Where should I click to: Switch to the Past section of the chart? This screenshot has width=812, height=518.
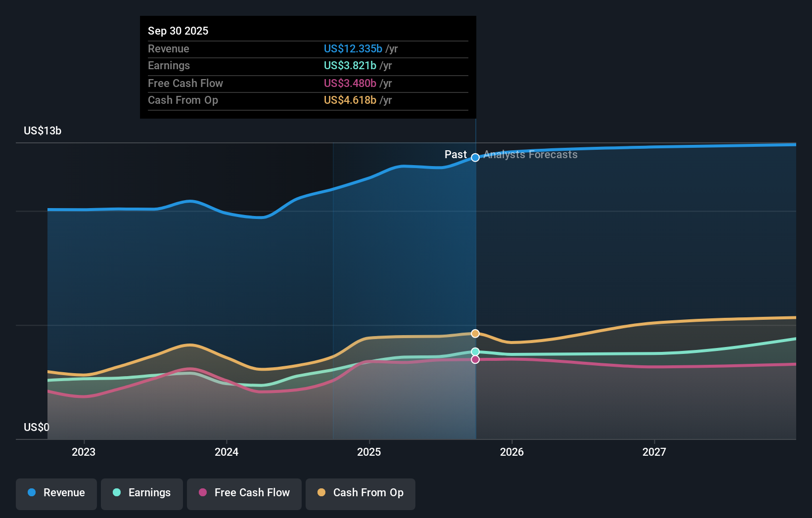pyautogui.click(x=455, y=154)
